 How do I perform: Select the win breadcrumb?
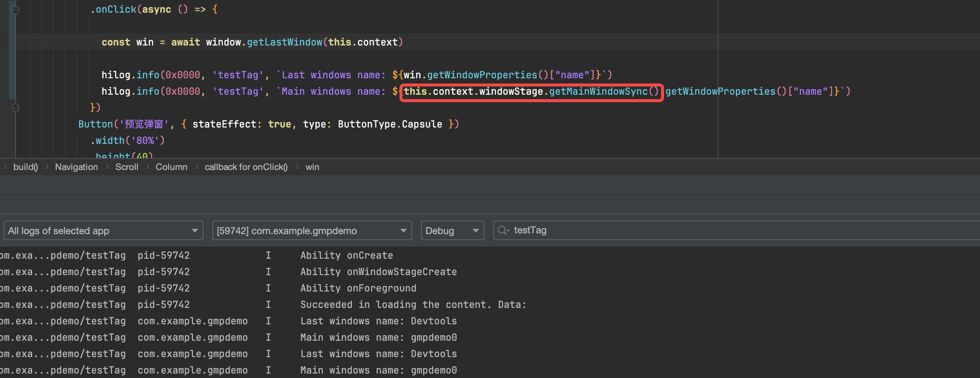[x=312, y=167]
